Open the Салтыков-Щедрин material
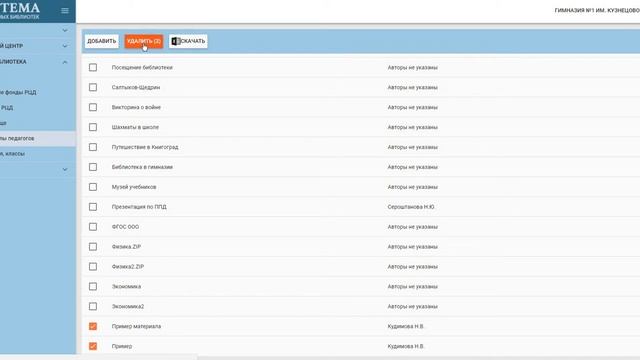This screenshot has width=640, height=360. click(x=136, y=87)
